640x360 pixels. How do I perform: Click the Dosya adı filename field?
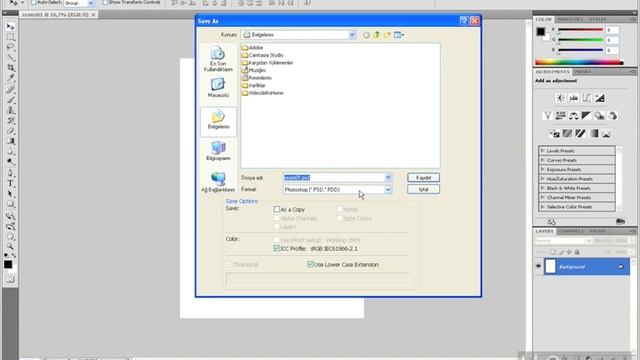(x=334, y=178)
